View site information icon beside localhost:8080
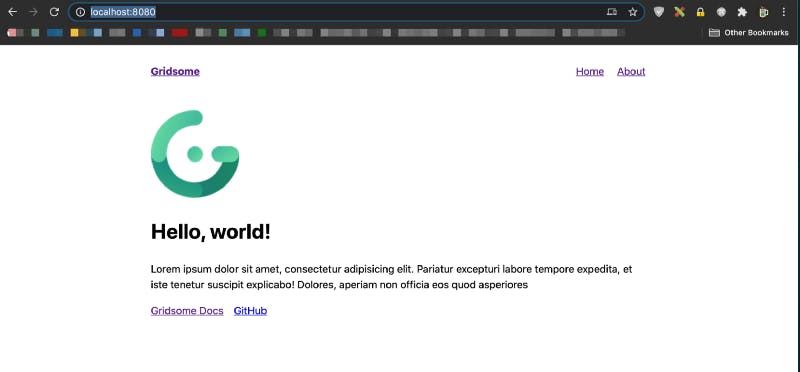 (80, 12)
